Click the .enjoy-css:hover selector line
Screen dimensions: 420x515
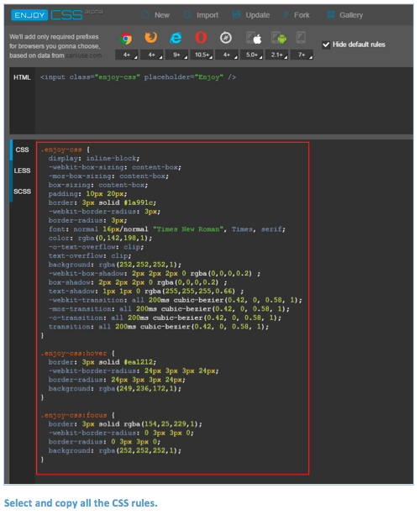[77, 354]
